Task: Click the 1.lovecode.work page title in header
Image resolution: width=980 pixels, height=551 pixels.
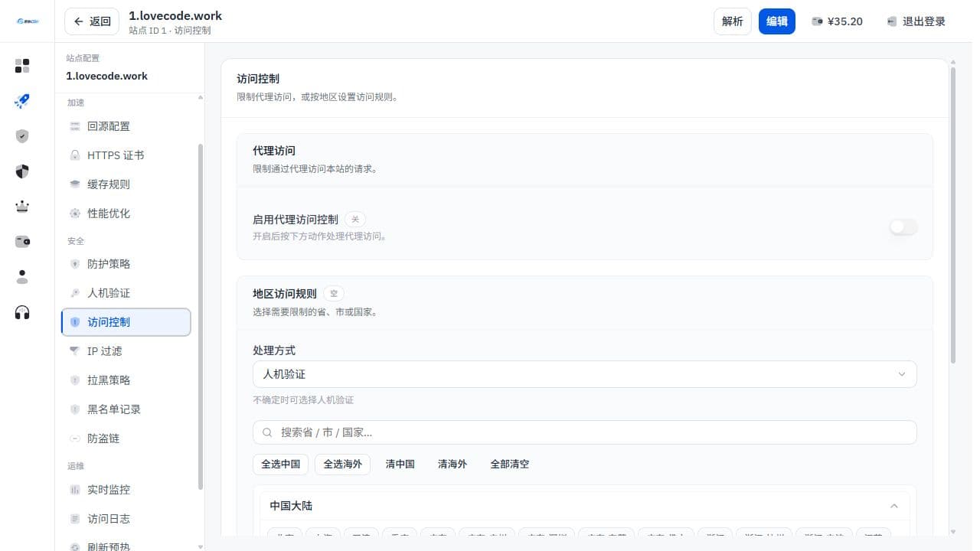Action: [x=175, y=15]
